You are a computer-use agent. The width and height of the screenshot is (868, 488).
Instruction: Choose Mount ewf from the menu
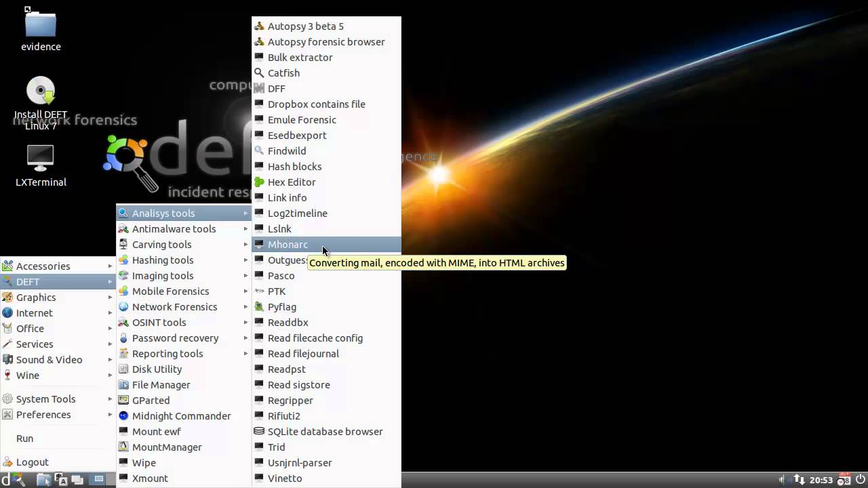184,432
